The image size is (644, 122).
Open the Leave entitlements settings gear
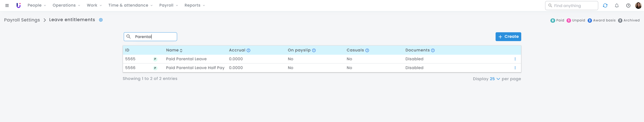point(101,20)
